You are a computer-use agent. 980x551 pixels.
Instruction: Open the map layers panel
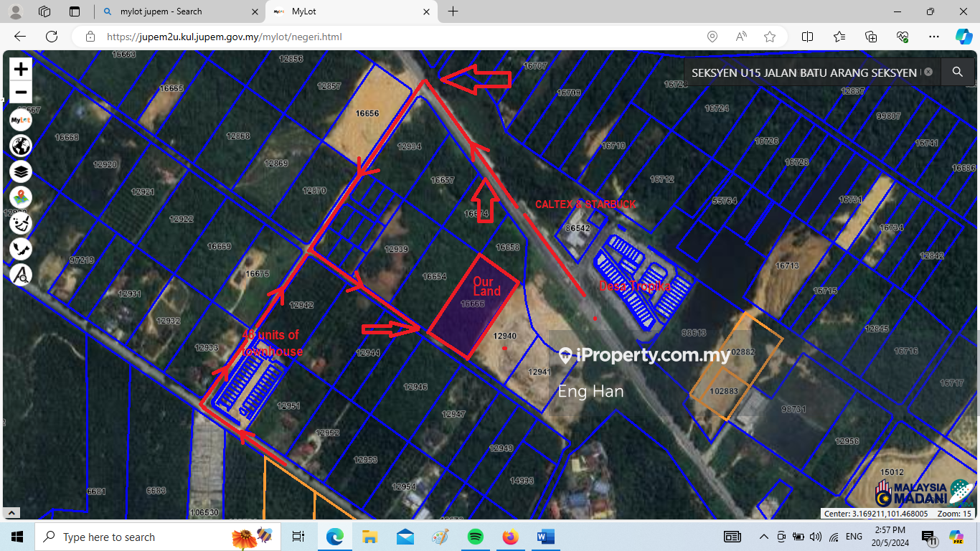click(x=21, y=171)
